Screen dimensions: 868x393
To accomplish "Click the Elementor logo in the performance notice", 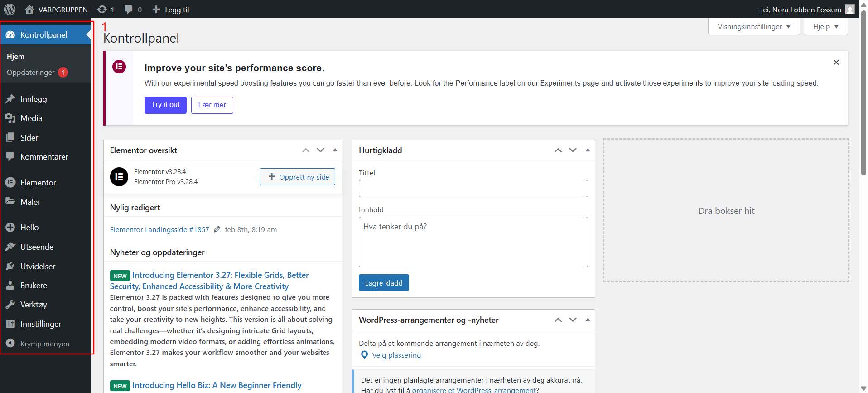I will click(x=119, y=67).
